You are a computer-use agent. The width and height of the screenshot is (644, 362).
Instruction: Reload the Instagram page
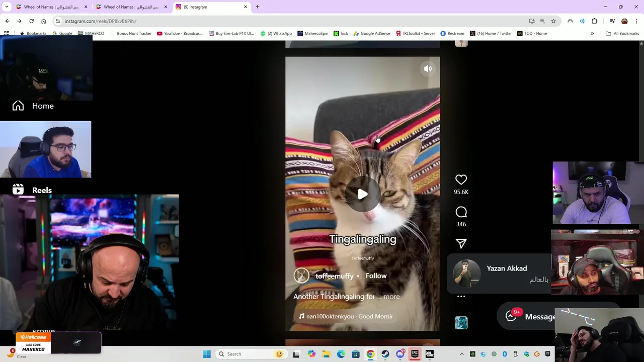pyautogui.click(x=31, y=21)
